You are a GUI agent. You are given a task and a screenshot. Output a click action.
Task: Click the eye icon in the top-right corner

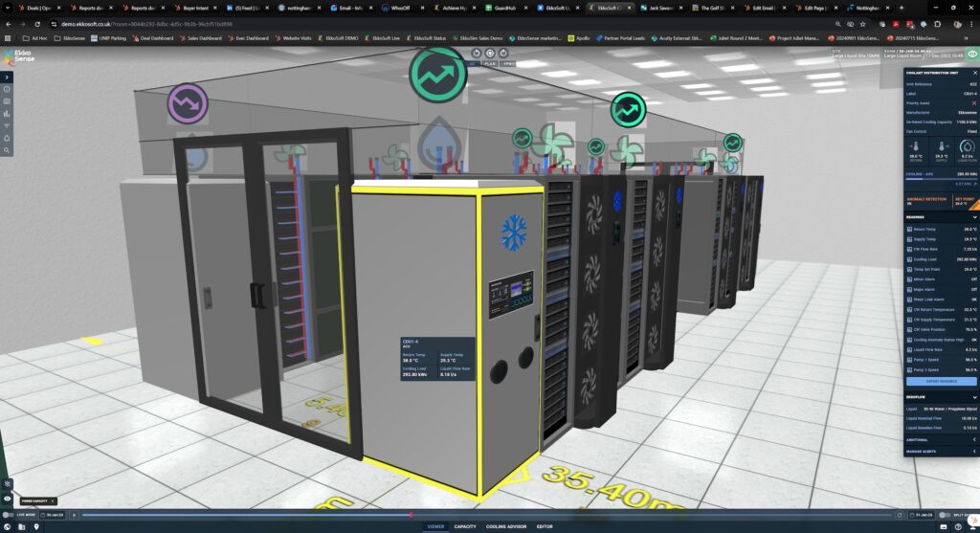pos(972,55)
